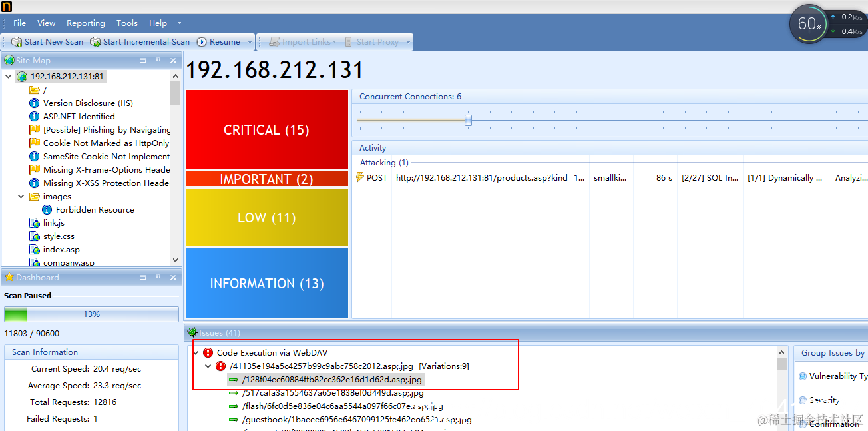The width and height of the screenshot is (868, 431).
Task: Click info icon of Version Disclosure (IIS)
Action: click(x=35, y=103)
